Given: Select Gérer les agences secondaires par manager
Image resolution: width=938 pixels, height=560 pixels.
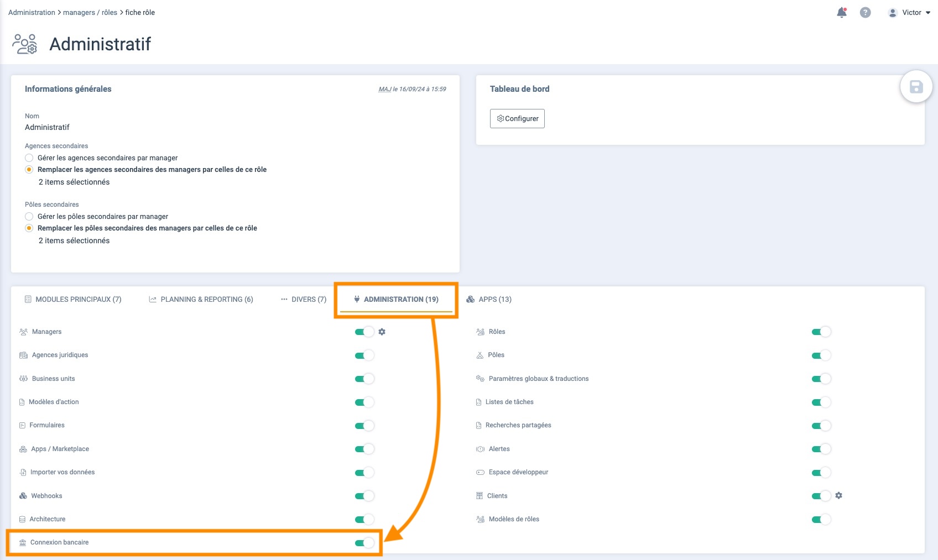Looking at the screenshot, I should click(x=29, y=158).
